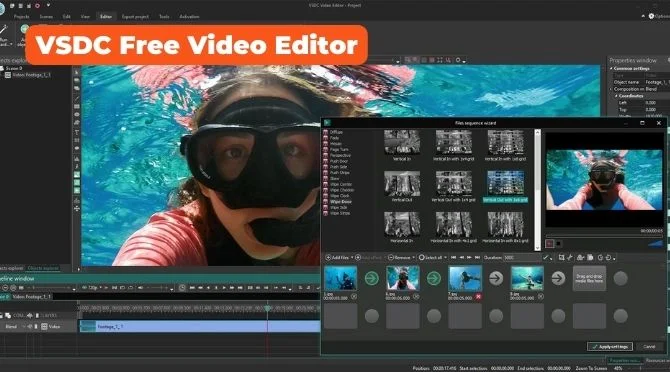The height and width of the screenshot is (372, 670).
Task: Jump to the last file in the sequence
Action: [477, 258]
